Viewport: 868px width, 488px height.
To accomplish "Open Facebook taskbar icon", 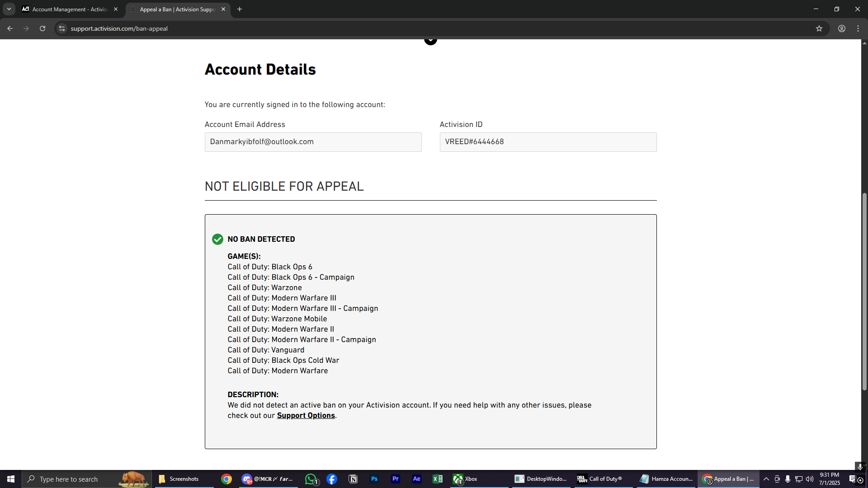I will [332, 479].
